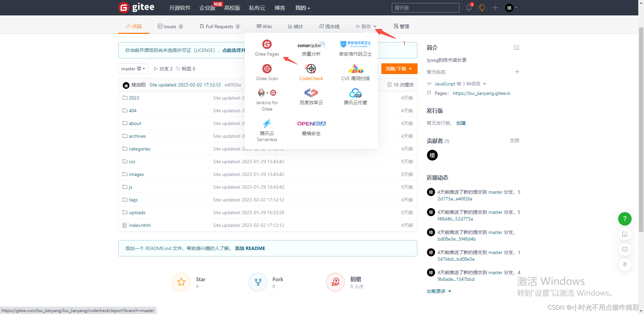Open the clone/download dropdown
Viewport: 644px width, 314px height.
[x=399, y=69]
